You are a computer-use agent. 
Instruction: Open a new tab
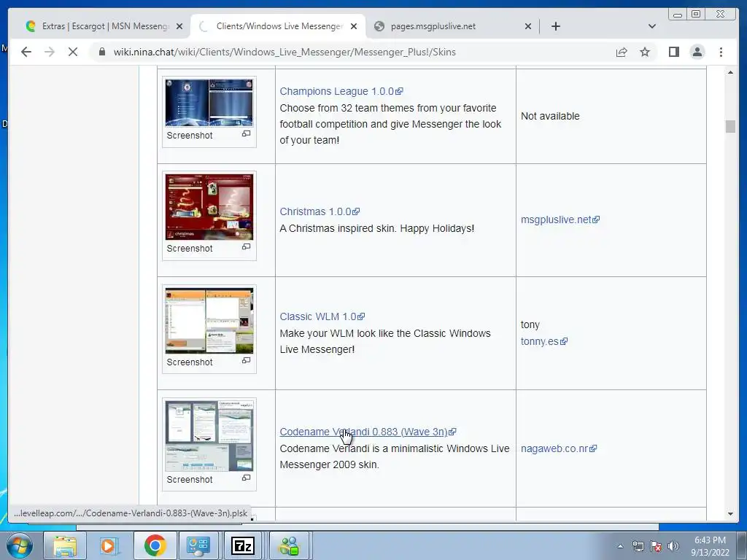[555, 26]
